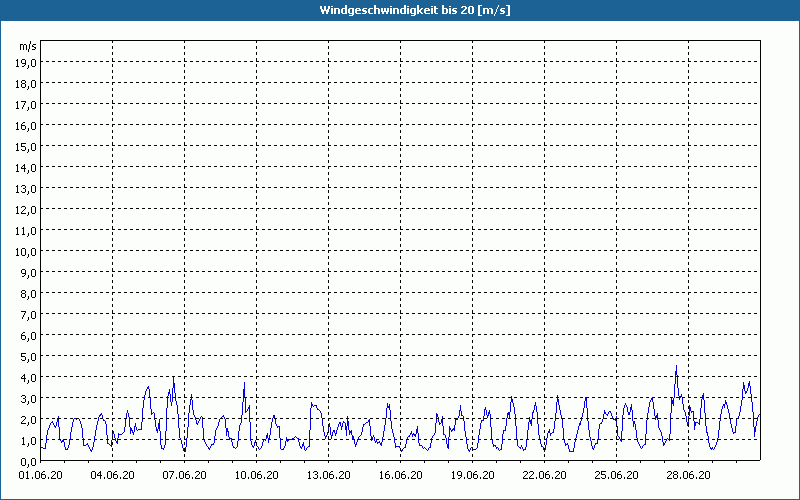Image resolution: width=800 pixels, height=500 pixels.
Task: Select the date label '04.06.20'
Action: point(113,475)
